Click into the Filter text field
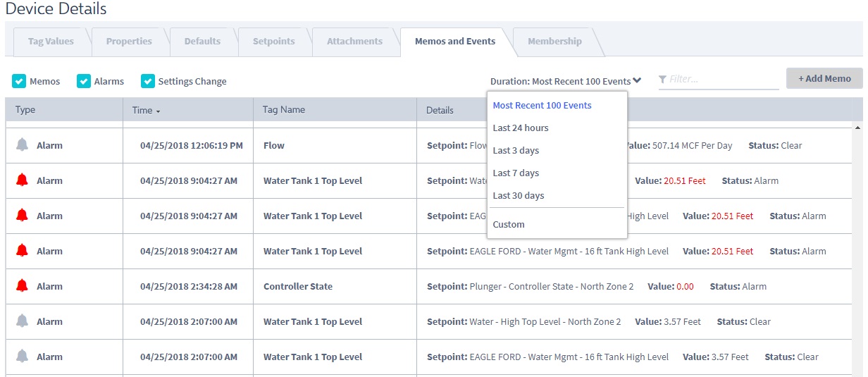Screen dimensions: 868x377 coord(724,80)
